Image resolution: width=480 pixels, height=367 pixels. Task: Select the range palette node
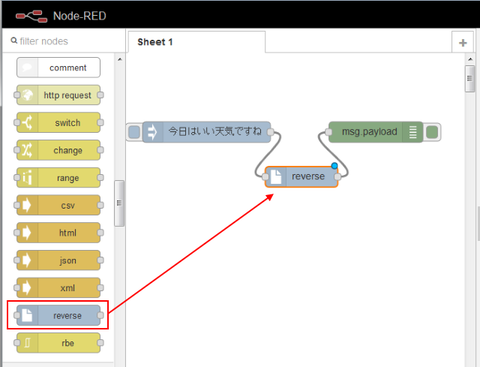58,178
